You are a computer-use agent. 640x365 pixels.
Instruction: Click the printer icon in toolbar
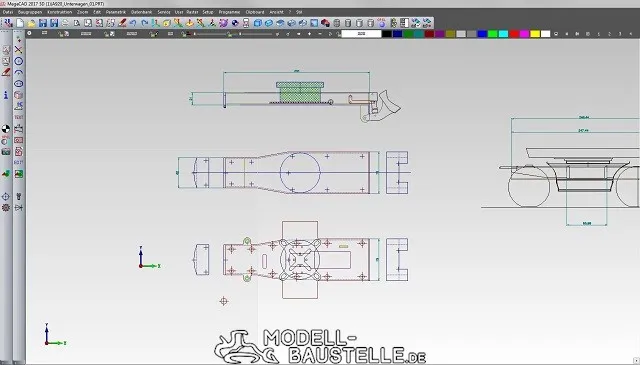[65, 23]
